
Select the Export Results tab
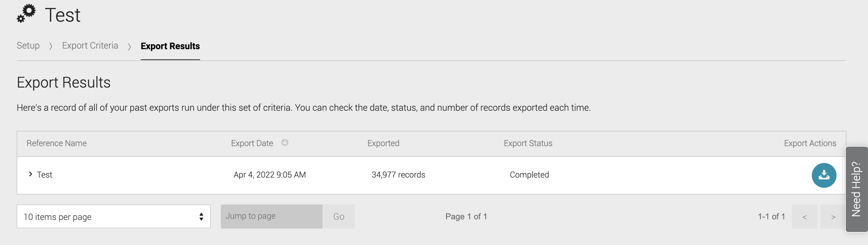tap(170, 46)
